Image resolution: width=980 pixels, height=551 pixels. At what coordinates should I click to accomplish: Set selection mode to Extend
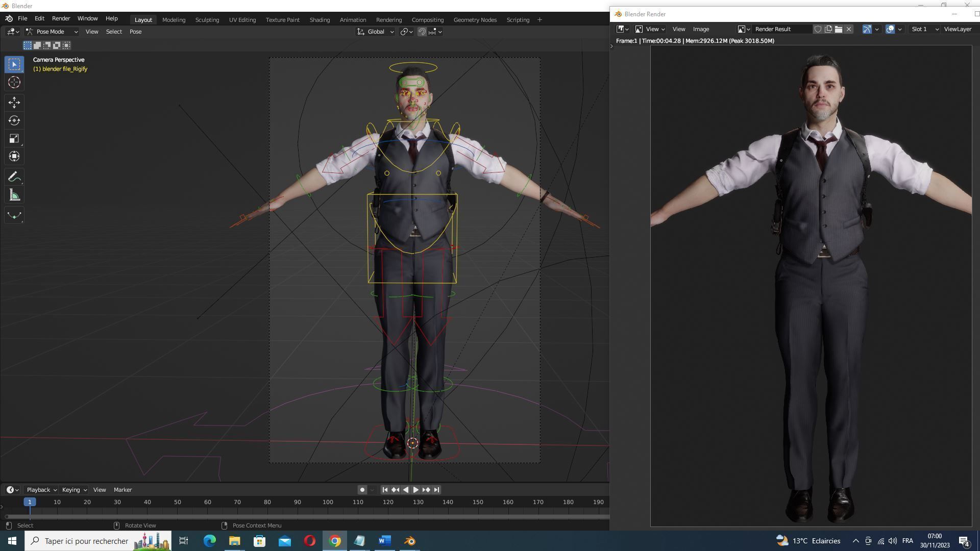click(37, 45)
